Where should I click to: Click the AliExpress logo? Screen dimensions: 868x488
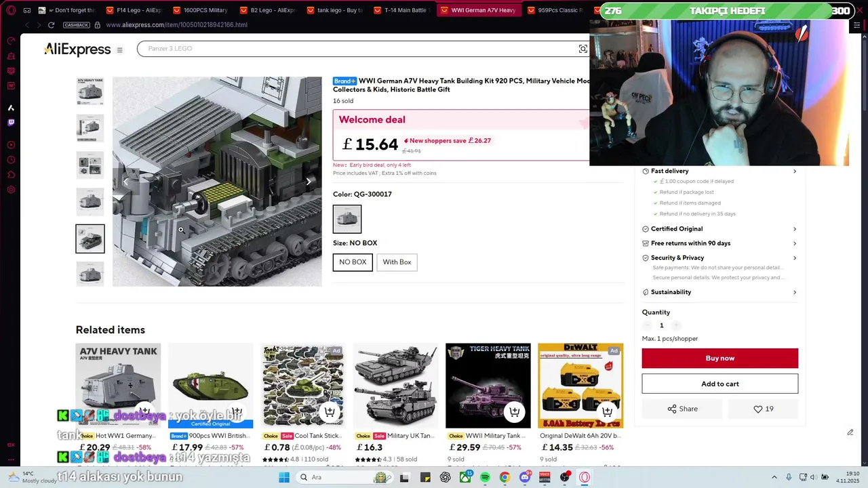click(x=77, y=49)
